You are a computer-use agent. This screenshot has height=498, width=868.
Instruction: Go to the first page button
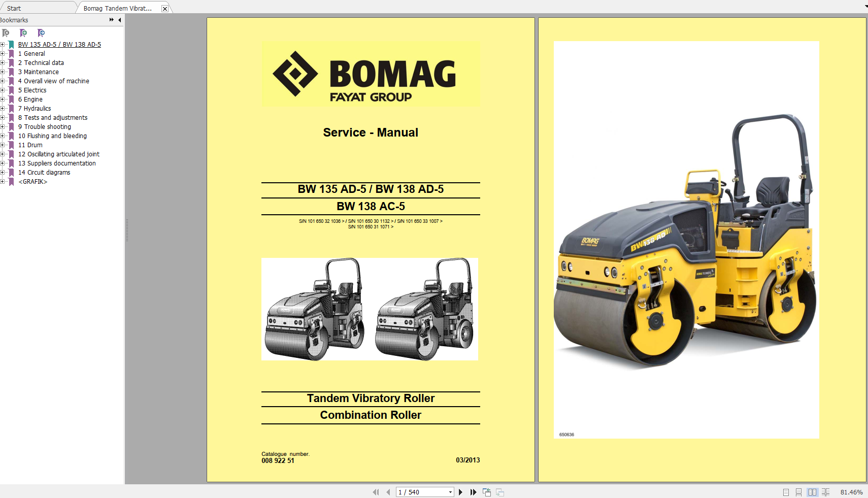click(x=376, y=492)
